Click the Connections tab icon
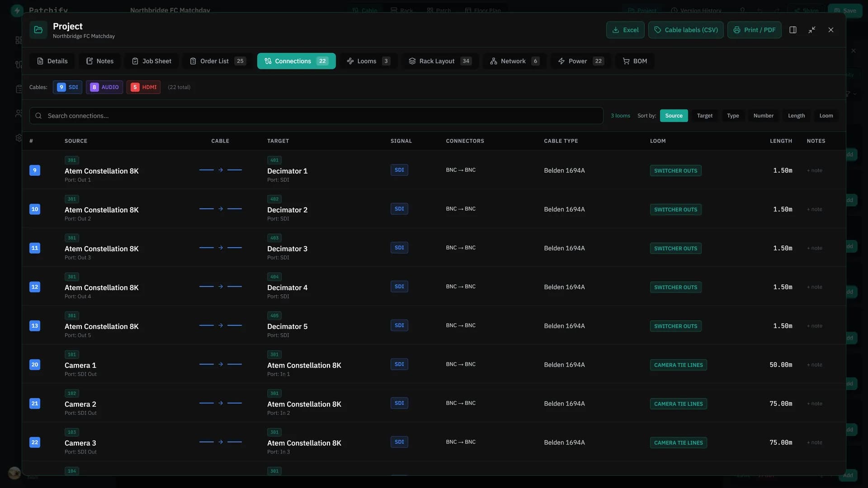This screenshot has width=868, height=488. [268, 61]
